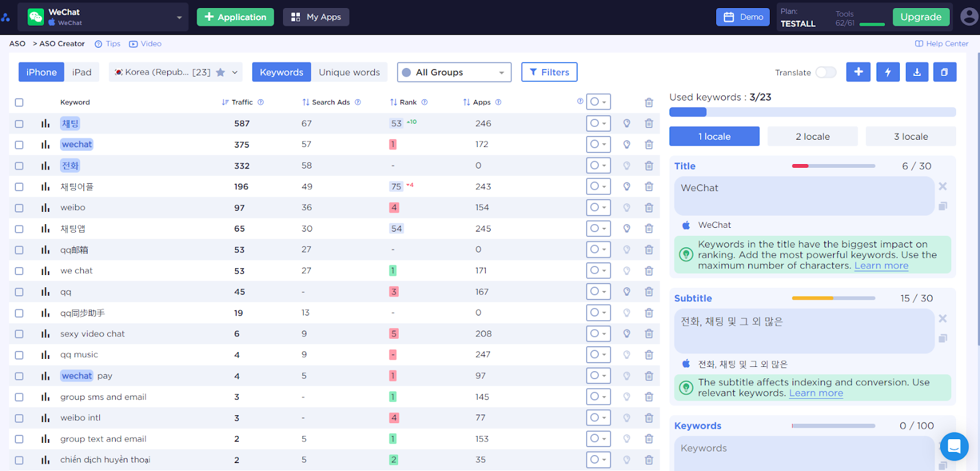The image size is (980, 471).
Task: Open group dropdown for 채팅 row
Action: tap(598, 123)
